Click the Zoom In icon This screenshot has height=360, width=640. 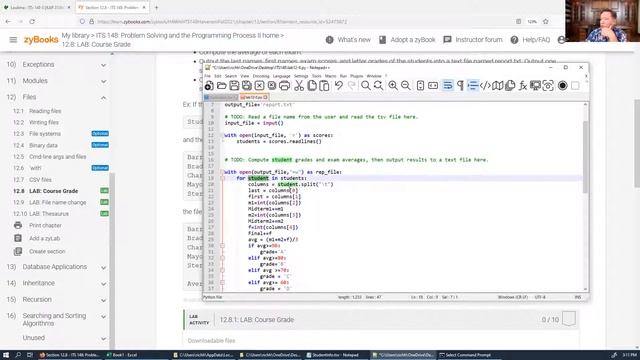pos(393,85)
